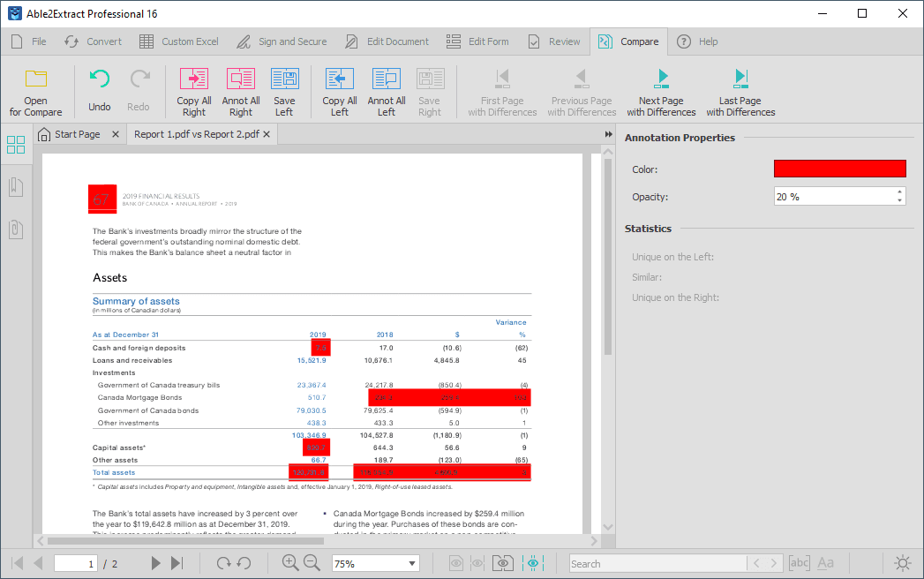Go to next search result arrow
Screen dimensions: 924x579
coord(774,564)
